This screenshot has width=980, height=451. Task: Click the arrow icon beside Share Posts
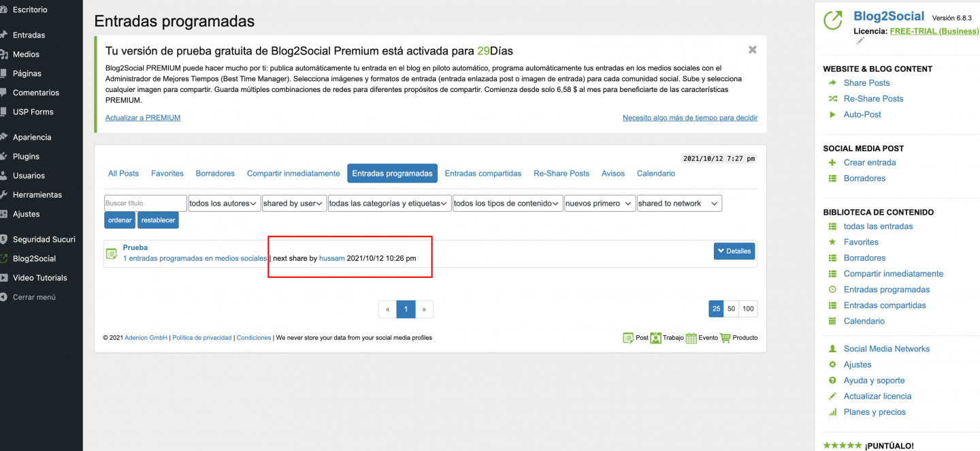point(832,83)
